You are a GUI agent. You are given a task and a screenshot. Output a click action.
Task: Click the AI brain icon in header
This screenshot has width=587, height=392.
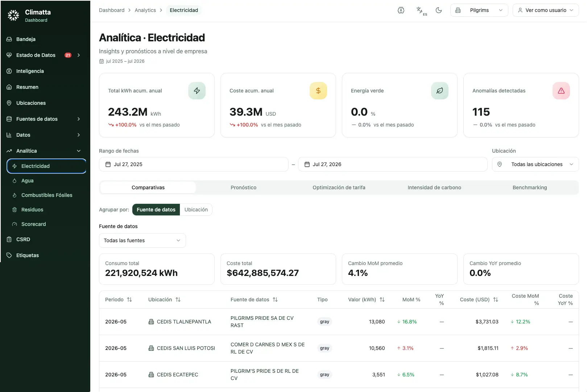401,10
